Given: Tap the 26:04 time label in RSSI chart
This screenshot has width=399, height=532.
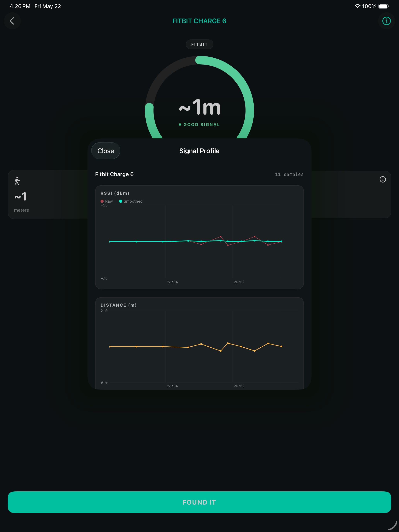Looking at the screenshot, I should [172, 282].
